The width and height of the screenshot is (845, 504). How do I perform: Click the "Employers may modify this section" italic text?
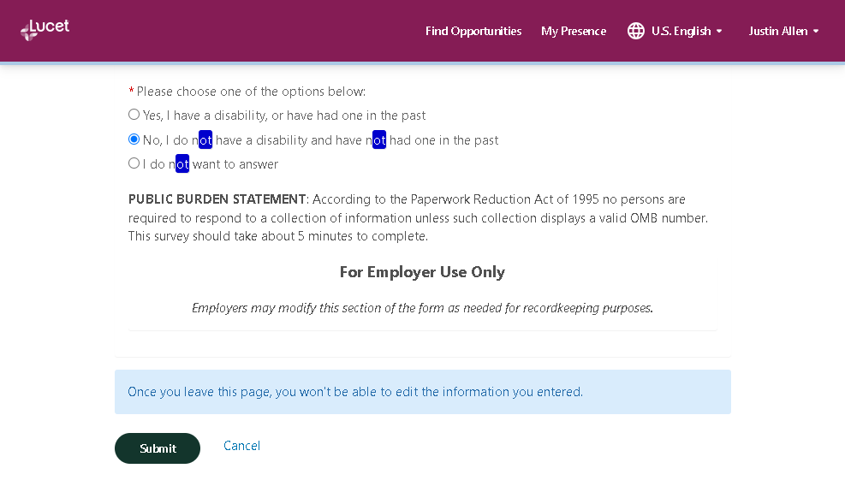click(422, 308)
